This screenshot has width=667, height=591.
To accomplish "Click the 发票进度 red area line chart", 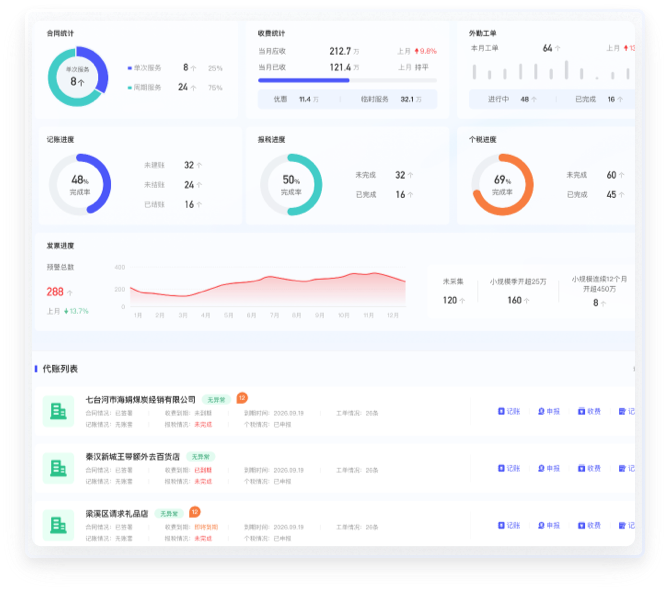I will click(x=268, y=289).
